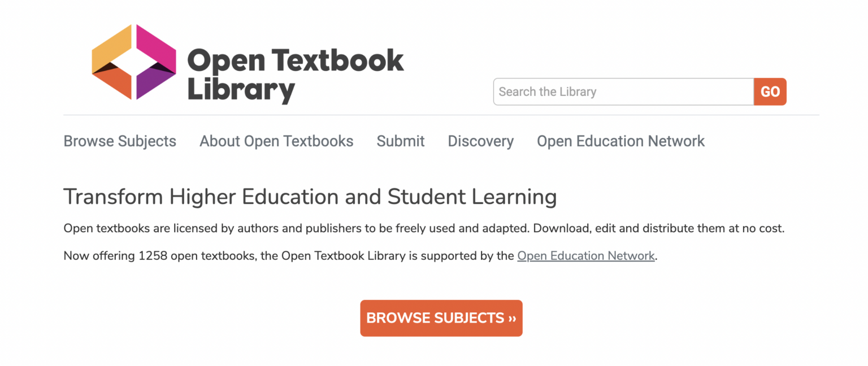
Task: Click the white diamond in the logo center
Action: pos(134,62)
